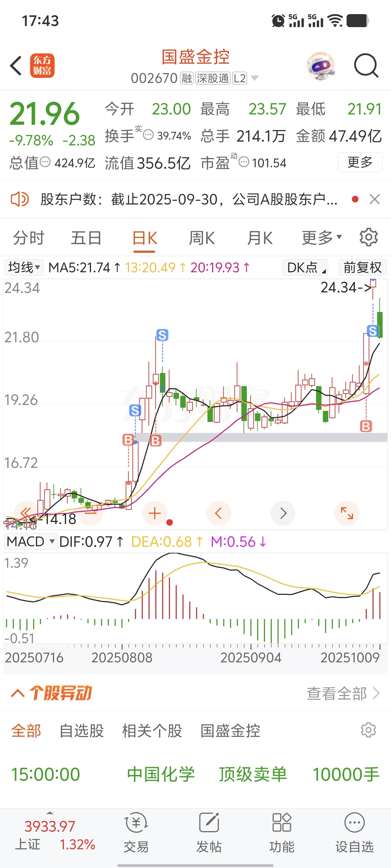Open the AI robot assistant avatar

320,66
